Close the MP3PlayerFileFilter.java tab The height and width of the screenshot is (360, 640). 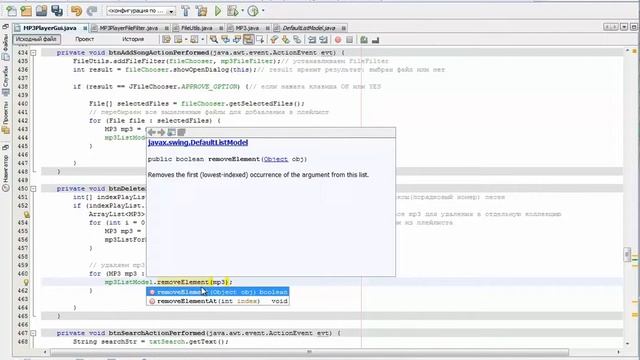[x=167, y=28]
